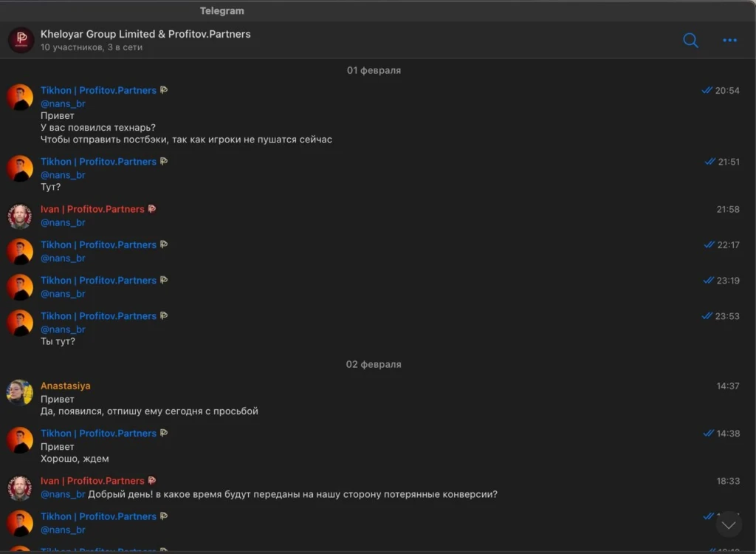Viewport: 756px width, 554px height.
Task: Open Tikhon's avatar on the 20:54 message
Action: (x=20, y=97)
